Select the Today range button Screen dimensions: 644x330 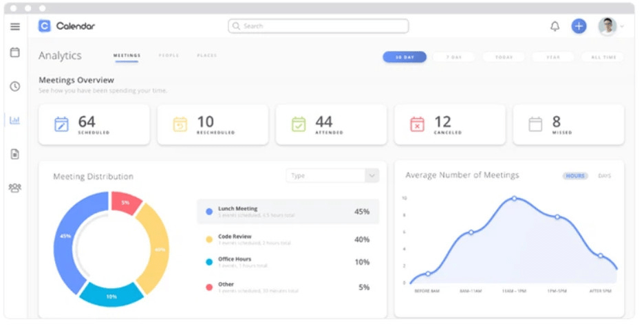coord(504,57)
